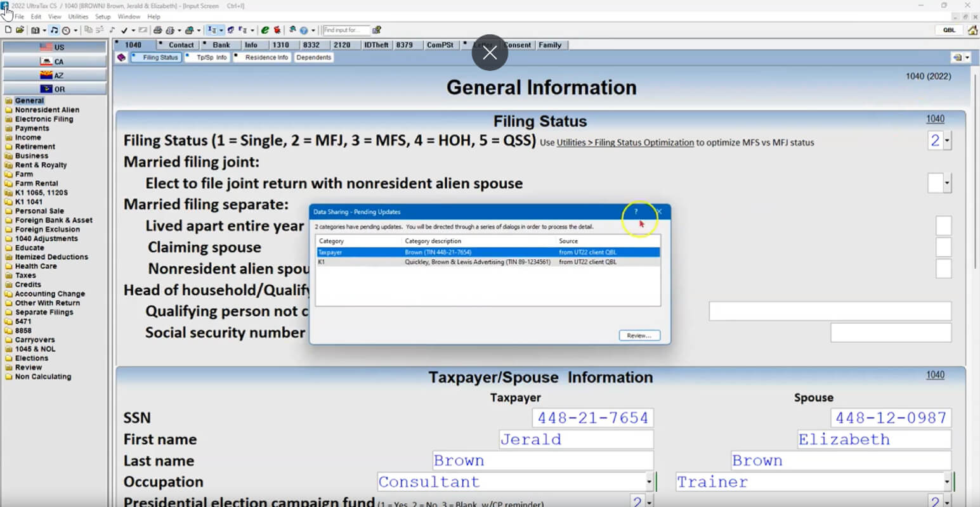Click the camera-book toolbar icon
980x507 pixels.
(35, 30)
